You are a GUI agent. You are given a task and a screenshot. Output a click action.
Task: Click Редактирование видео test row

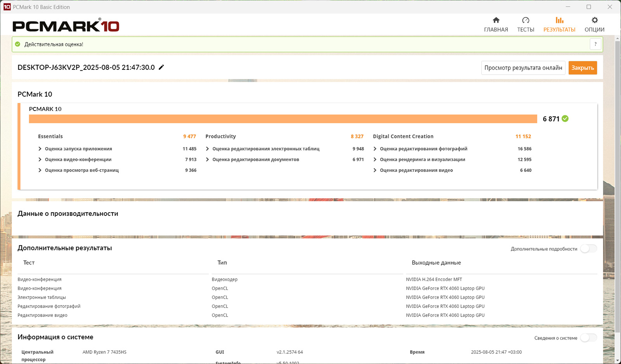coord(42,315)
